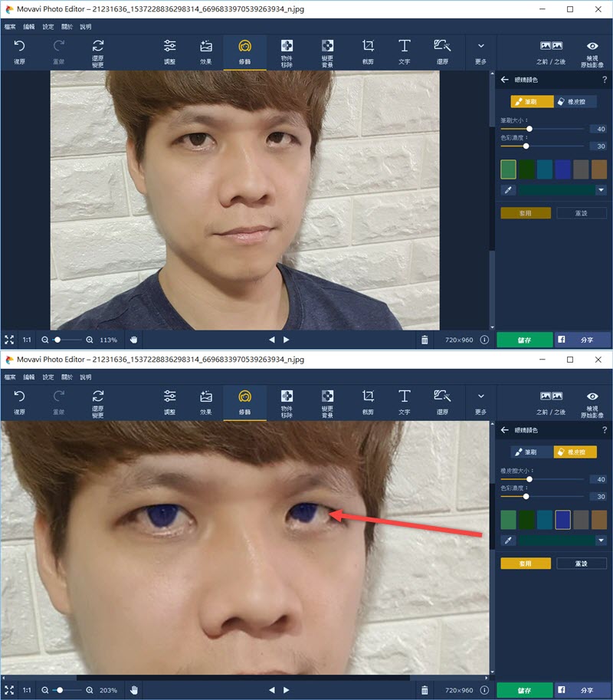
Task: Open the About (關於) menu in top window
Action: click(67, 27)
